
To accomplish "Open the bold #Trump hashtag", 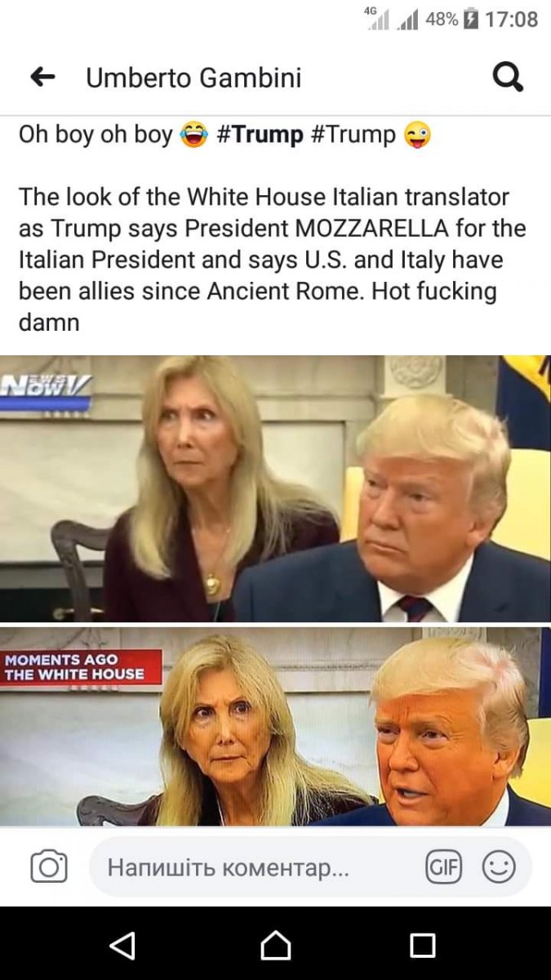I will pos(260,134).
